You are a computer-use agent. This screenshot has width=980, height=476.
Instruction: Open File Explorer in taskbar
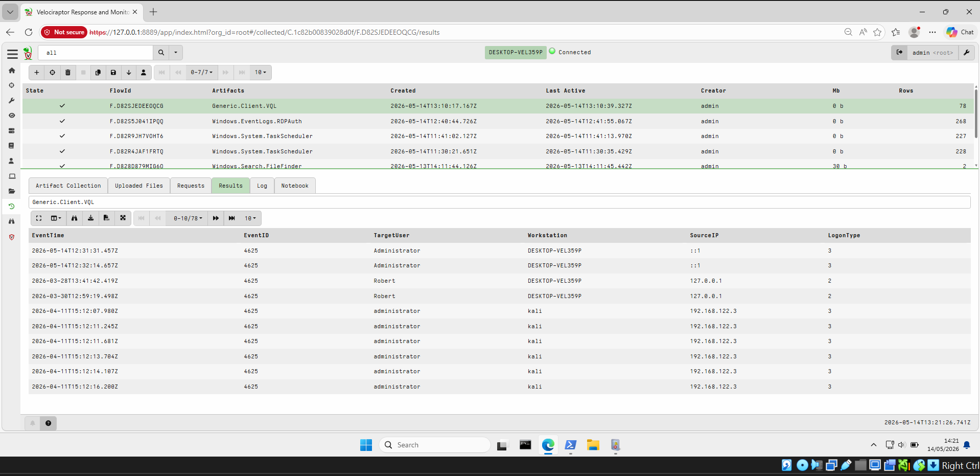tap(593, 445)
